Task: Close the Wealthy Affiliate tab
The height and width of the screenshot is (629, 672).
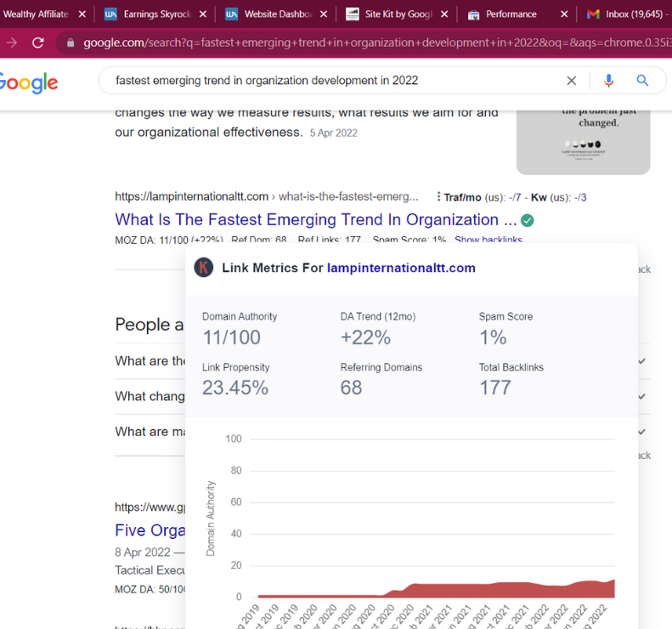Action: (x=82, y=14)
